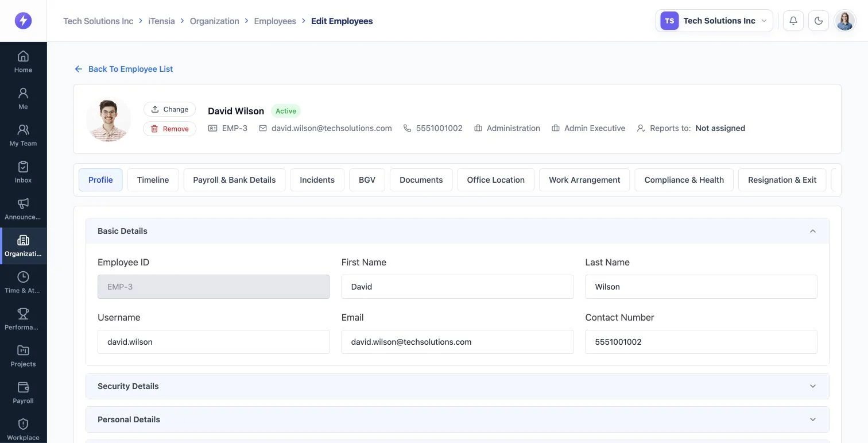Viewport: 868px width, 443px height.
Task: Open the Home sidebar icon
Action: (23, 61)
